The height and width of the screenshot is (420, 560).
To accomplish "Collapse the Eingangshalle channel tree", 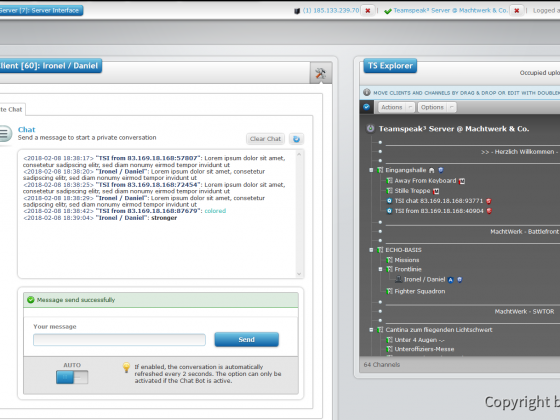I will 371,170.
